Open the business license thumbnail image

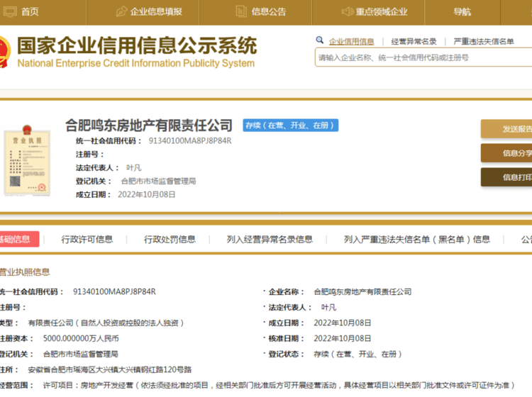click(26, 160)
